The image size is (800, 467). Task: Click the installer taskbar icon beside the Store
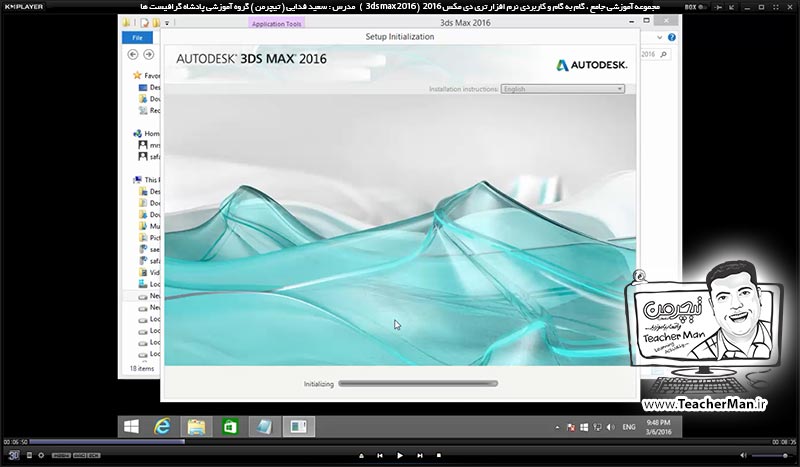264,426
